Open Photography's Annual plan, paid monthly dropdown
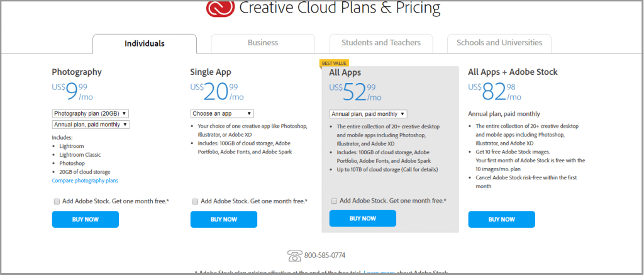 pyautogui.click(x=91, y=125)
